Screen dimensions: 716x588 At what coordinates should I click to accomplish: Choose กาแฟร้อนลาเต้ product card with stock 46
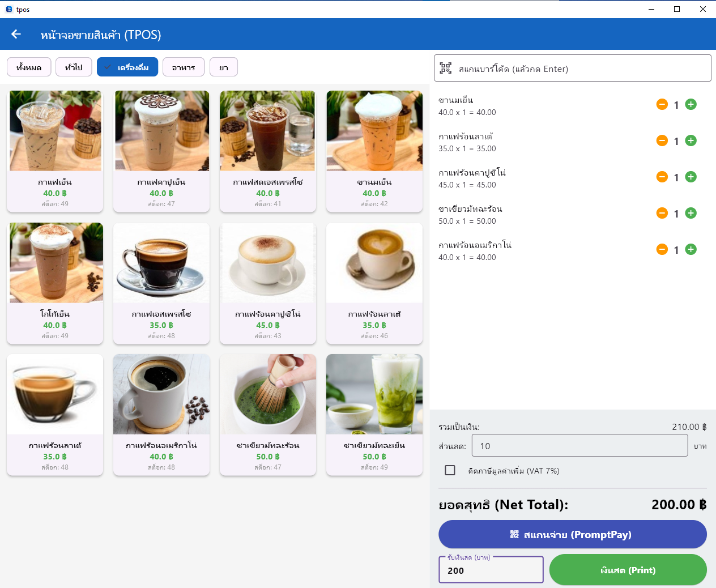point(374,283)
